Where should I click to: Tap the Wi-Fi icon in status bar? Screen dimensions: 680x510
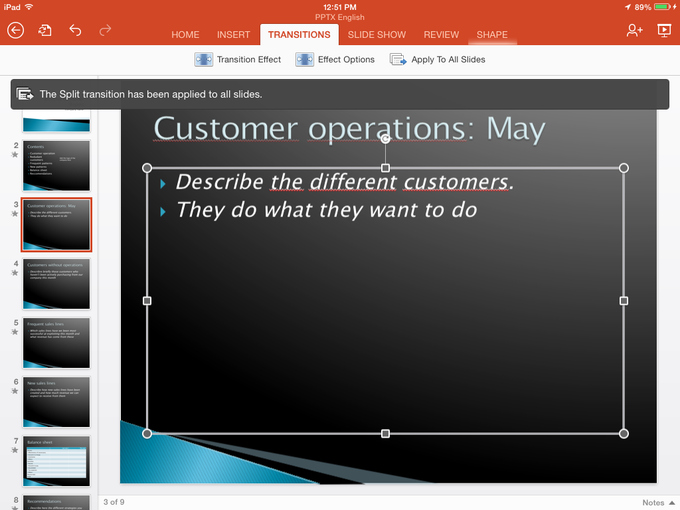click(x=29, y=7)
